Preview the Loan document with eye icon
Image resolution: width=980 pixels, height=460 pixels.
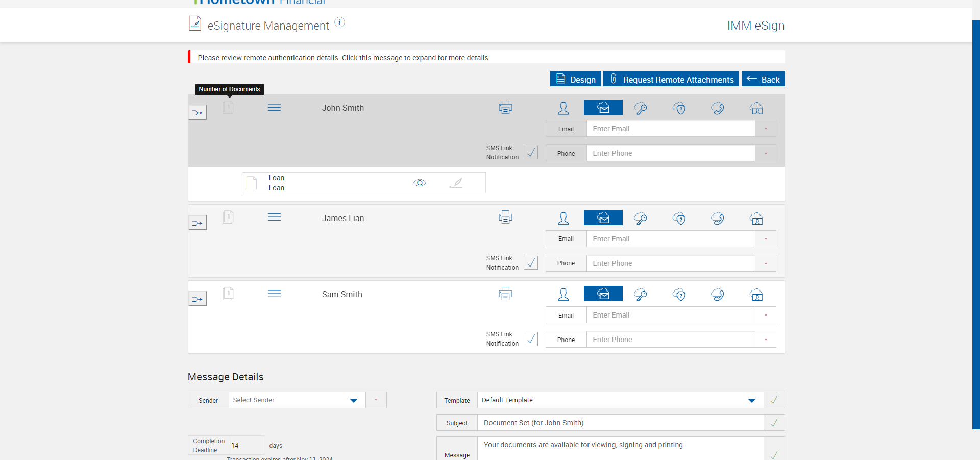[x=420, y=183]
